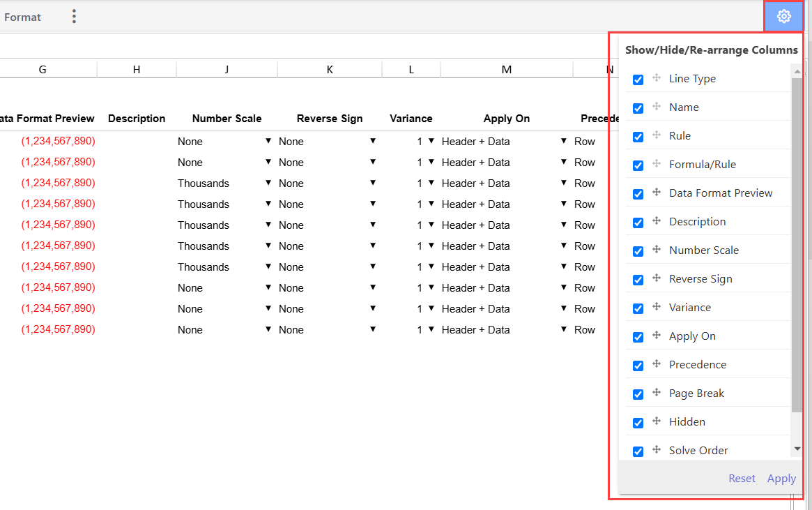This screenshot has height=510, width=812.
Task: Open the three-dot more options menu
Action: [75, 17]
